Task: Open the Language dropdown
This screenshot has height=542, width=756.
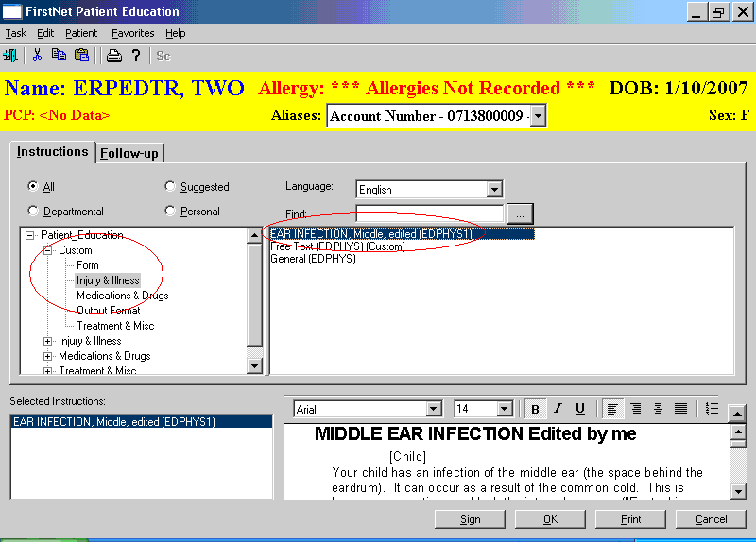Action: click(494, 190)
